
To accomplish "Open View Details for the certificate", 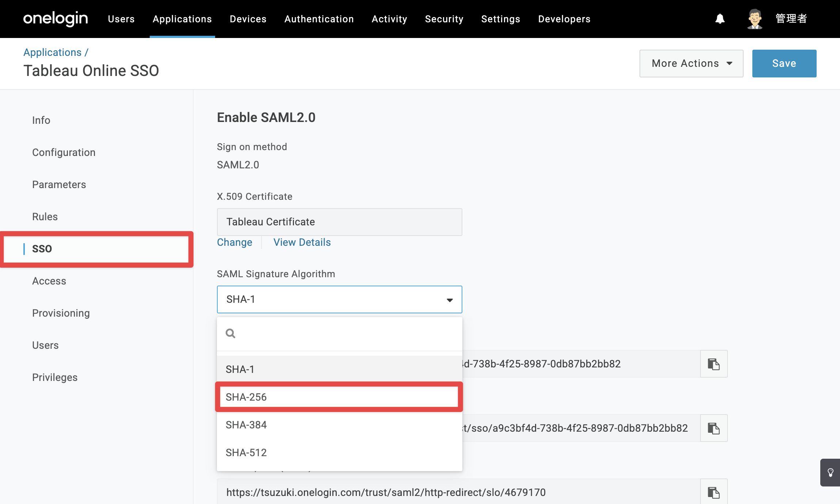I will coord(302,242).
